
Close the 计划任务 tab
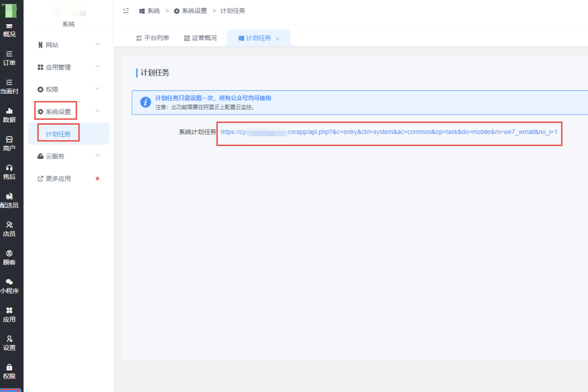point(277,38)
